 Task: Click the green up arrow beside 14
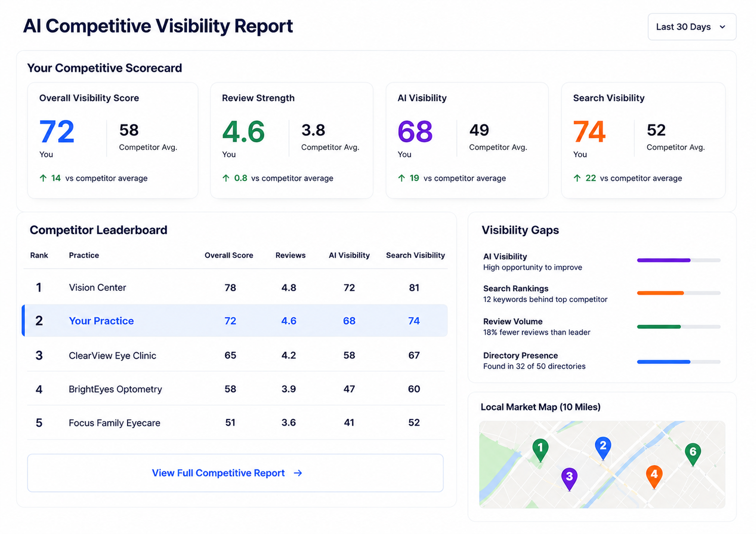pyautogui.click(x=43, y=178)
